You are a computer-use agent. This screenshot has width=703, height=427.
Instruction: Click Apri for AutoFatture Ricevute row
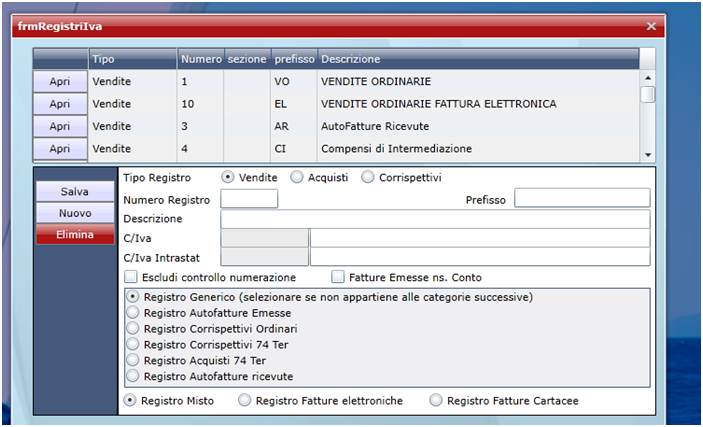coord(60,126)
